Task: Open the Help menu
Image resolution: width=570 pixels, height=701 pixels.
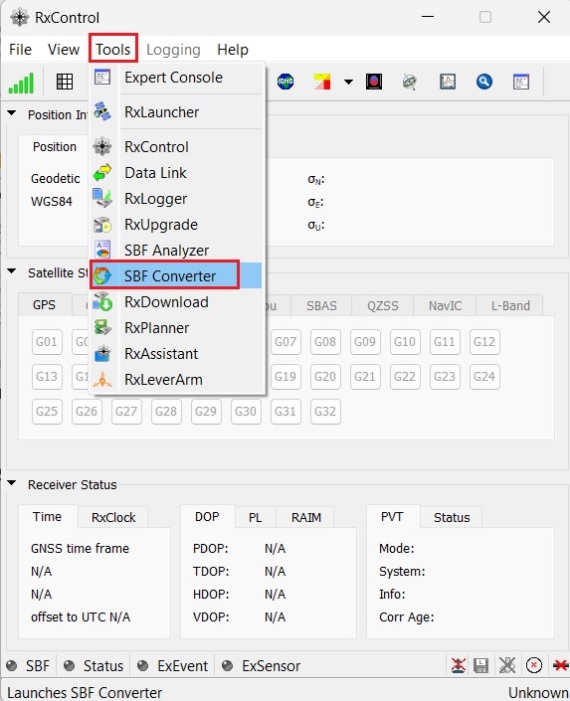Action: coord(232,49)
